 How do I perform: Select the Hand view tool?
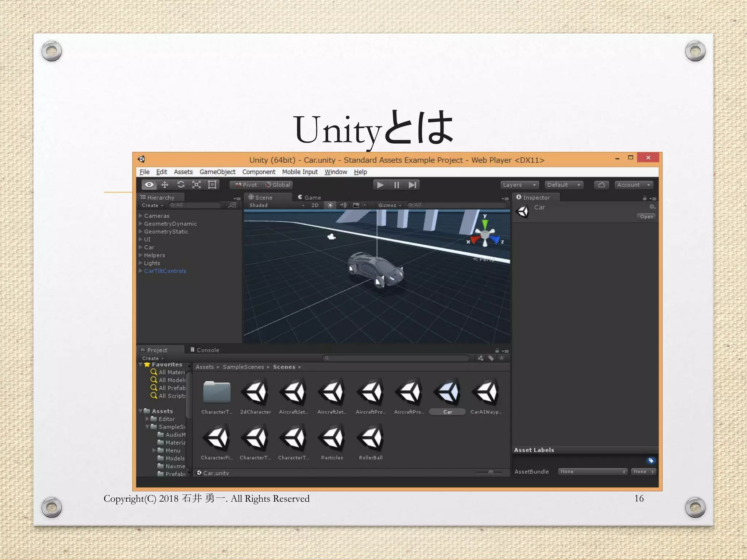[149, 185]
